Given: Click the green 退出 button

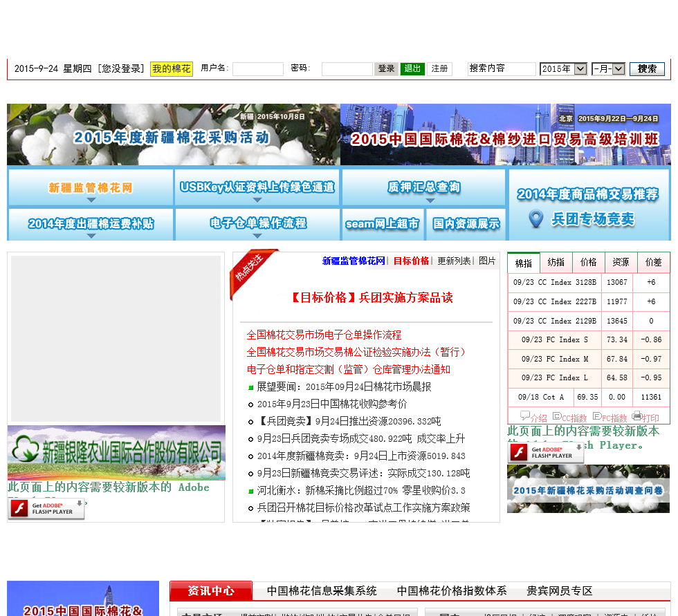Looking at the screenshot, I should click(412, 68).
